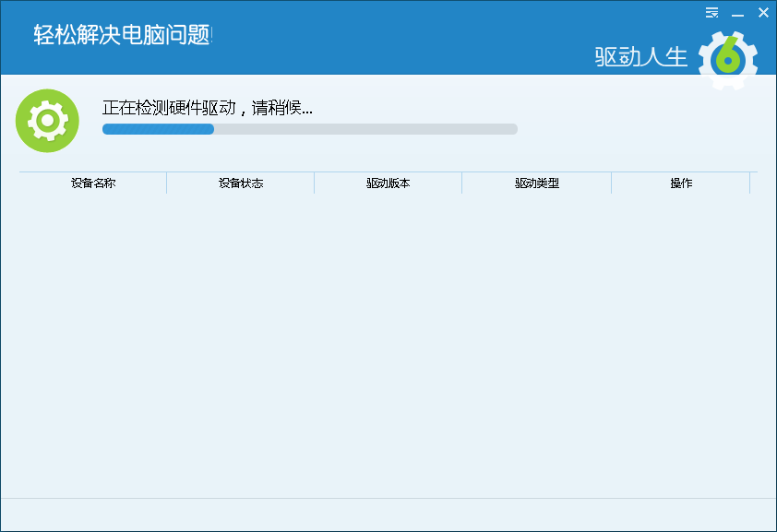Viewport: 777px width, 532px height.
Task: Click the 驱动类型 column header
Action: tap(537, 183)
